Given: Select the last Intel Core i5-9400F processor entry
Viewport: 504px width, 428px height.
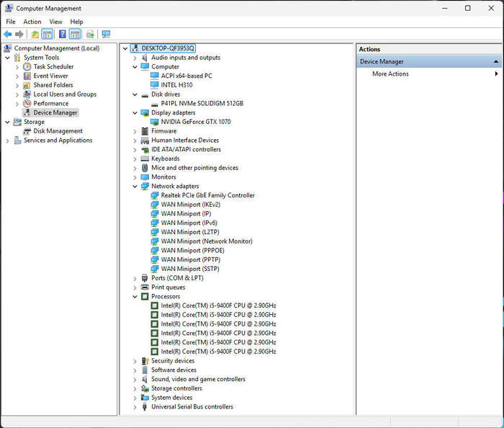Looking at the screenshot, I should tap(218, 352).
